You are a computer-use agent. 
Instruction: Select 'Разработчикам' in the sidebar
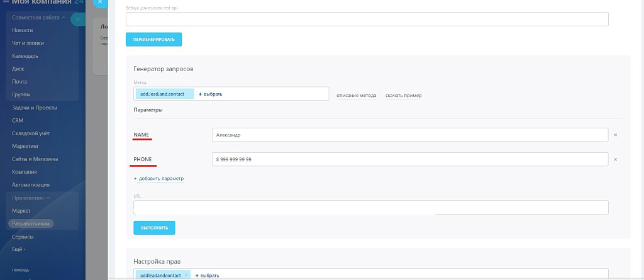tap(31, 223)
